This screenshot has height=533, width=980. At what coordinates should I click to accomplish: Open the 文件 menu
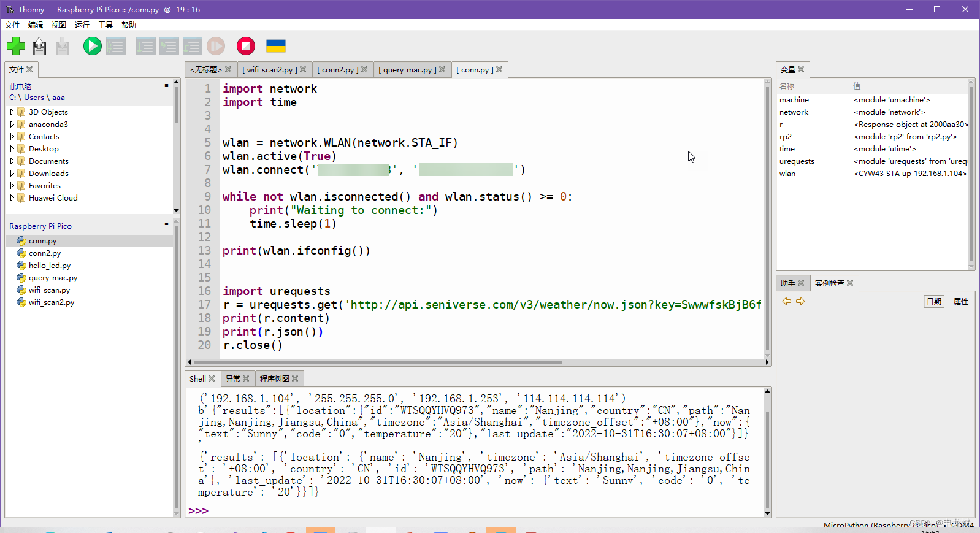12,25
